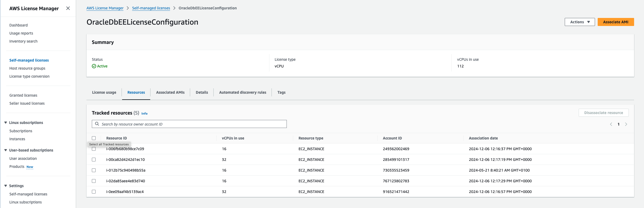Check the box for i-006fb680b98ce7c09

point(94,149)
